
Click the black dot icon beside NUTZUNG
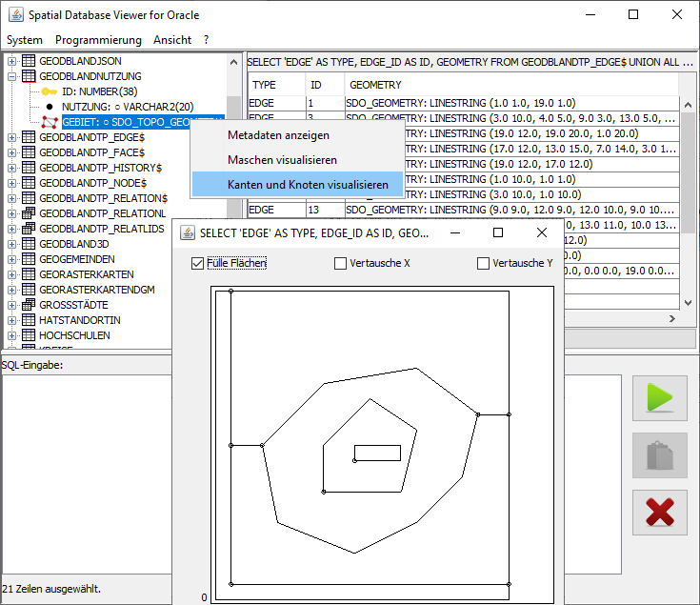point(50,107)
